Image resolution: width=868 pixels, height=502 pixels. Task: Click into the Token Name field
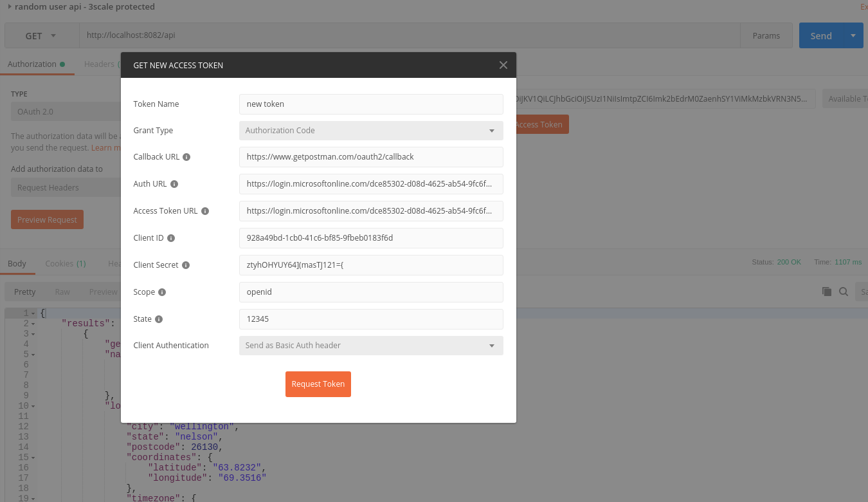371,104
